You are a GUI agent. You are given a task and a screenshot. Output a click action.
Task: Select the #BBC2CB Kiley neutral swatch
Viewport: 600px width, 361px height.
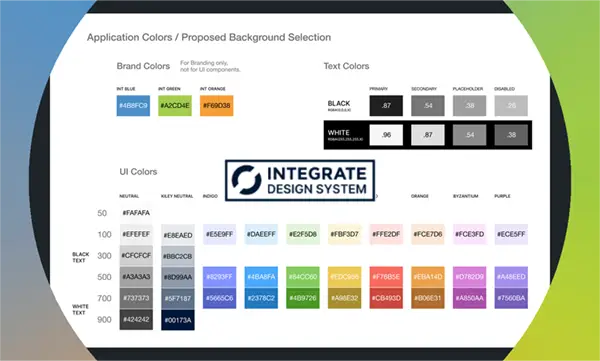pyautogui.click(x=178, y=256)
